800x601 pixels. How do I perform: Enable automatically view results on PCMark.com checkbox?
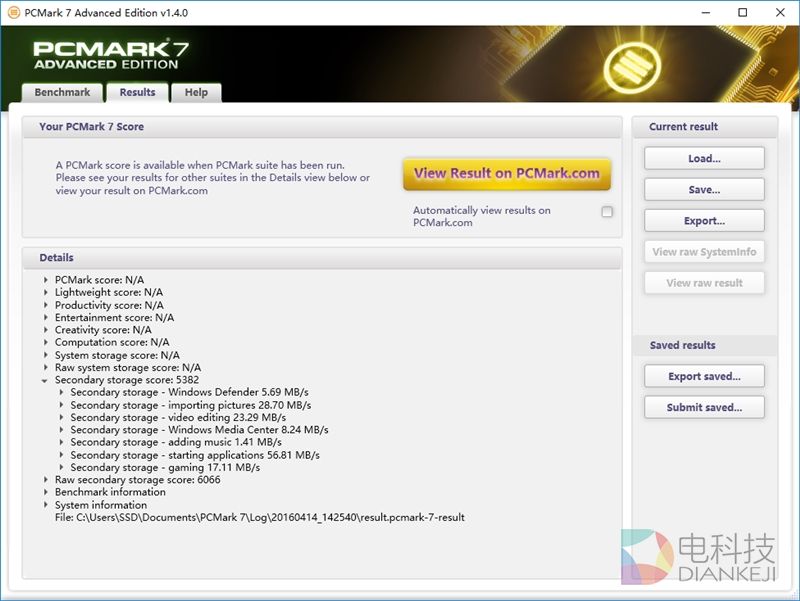tap(607, 211)
